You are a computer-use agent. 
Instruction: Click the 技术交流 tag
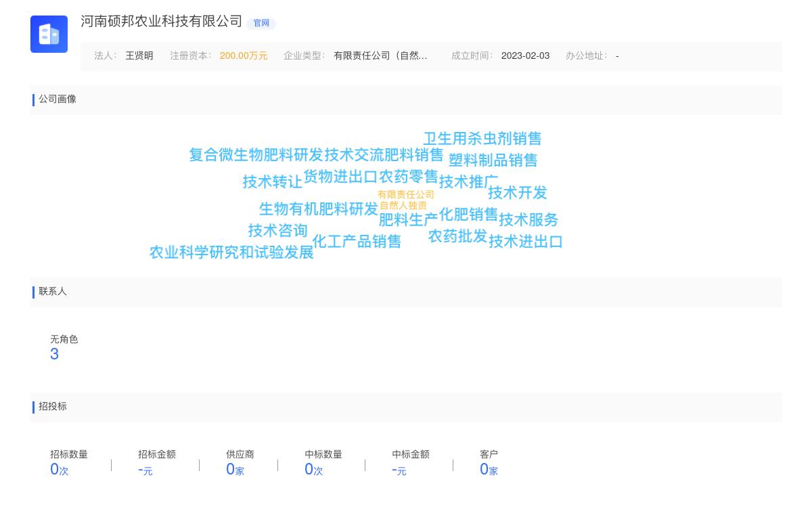(x=354, y=155)
